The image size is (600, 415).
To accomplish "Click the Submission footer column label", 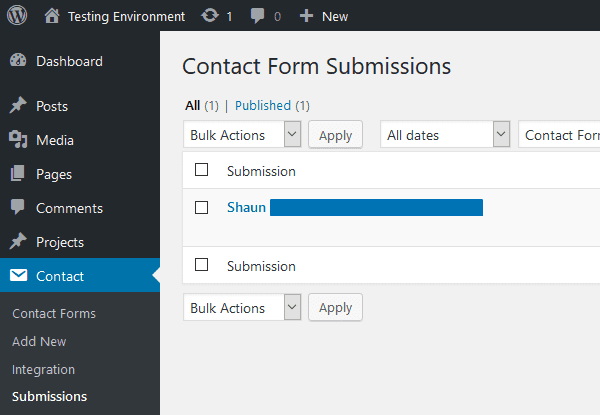I will point(261,266).
